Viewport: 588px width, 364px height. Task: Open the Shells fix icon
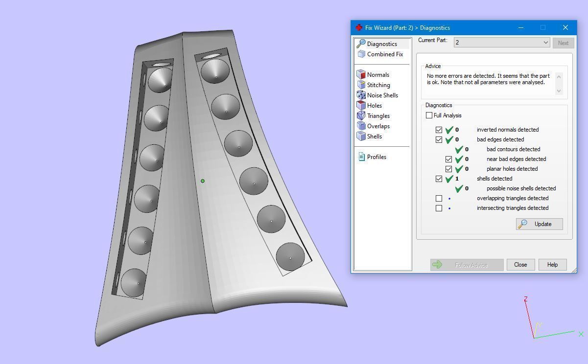tap(361, 136)
